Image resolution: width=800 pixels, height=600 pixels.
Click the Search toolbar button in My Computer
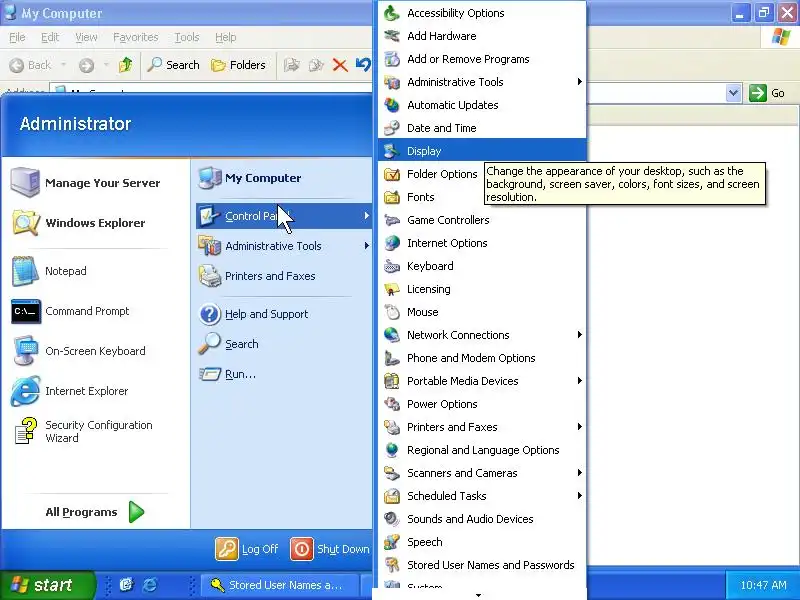173,65
